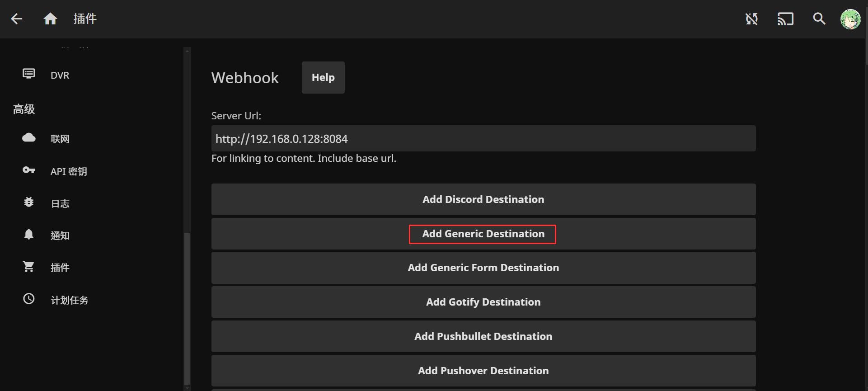
Task: Open the search magnifier icon
Action: point(819,19)
